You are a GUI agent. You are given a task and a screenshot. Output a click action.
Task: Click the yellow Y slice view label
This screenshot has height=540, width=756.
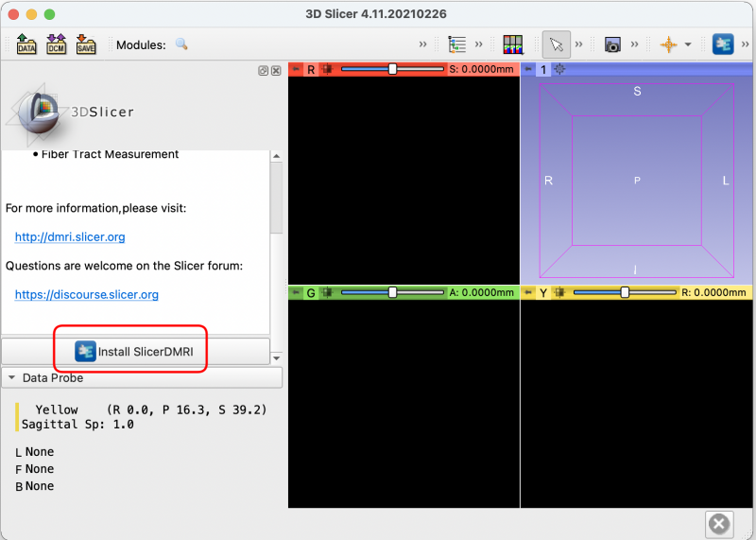(x=543, y=293)
